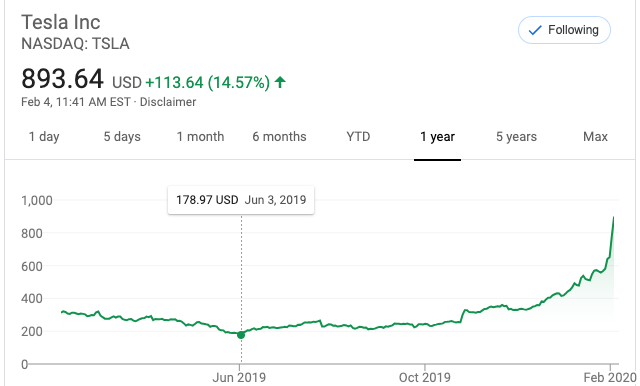Select the 6 months range
The width and height of the screenshot is (640, 386).
(279, 137)
